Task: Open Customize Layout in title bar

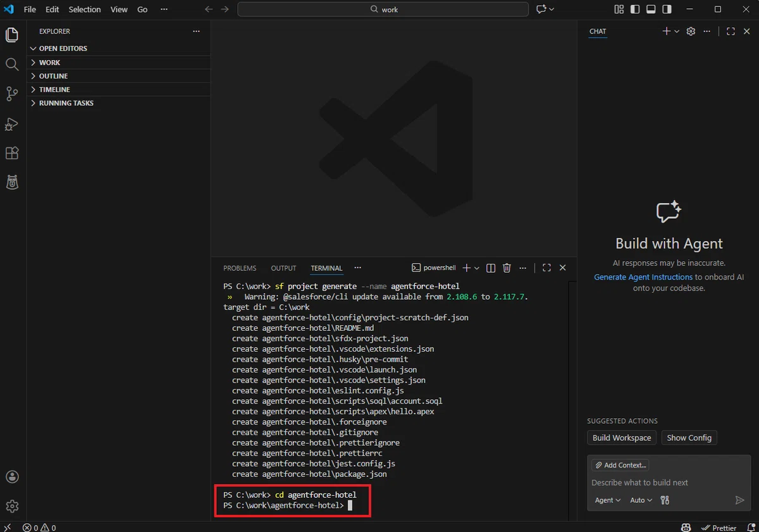Action: pos(619,9)
